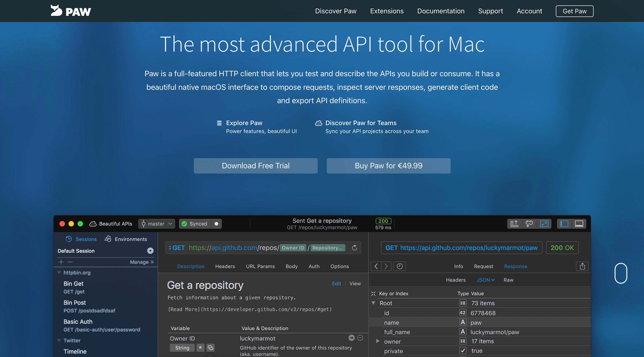The height and width of the screenshot is (357, 644).
Task: Open the JSON format dropdown
Action: 485,280
